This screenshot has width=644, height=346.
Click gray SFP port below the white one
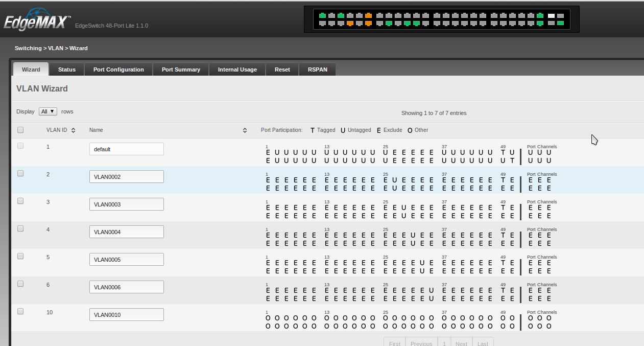551,23
